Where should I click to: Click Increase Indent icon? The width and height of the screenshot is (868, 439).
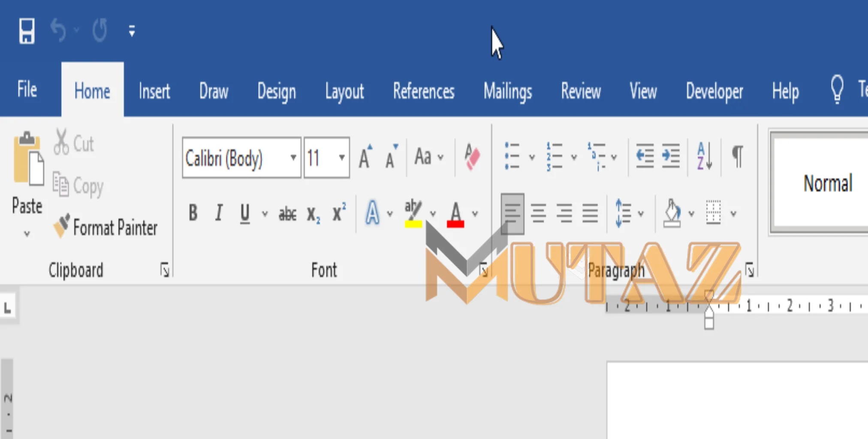point(671,156)
